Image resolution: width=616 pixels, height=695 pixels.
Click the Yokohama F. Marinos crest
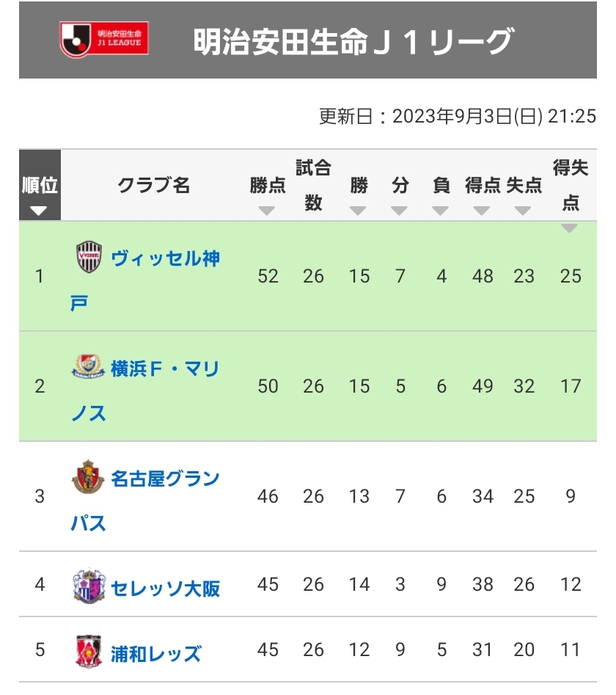coord(88,367)
